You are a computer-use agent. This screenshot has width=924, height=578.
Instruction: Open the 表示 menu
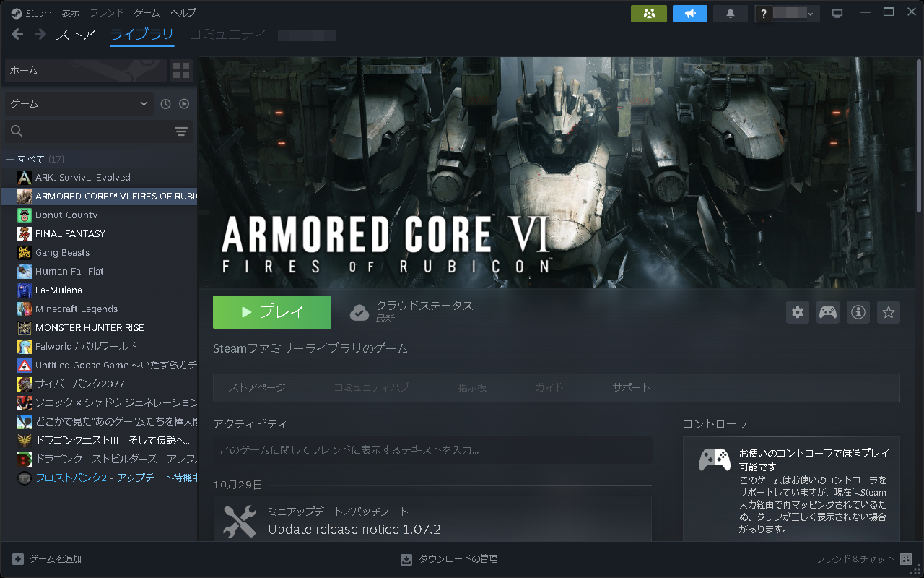pos(71,13)
